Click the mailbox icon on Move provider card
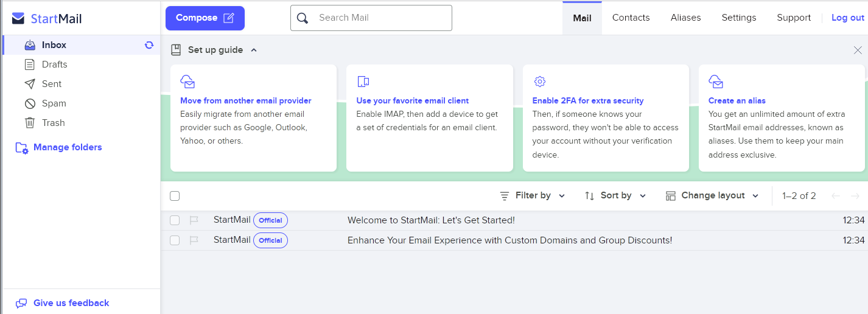Image resolution: width=868 pixels, height=314 pixels. [x=187, y=82]
